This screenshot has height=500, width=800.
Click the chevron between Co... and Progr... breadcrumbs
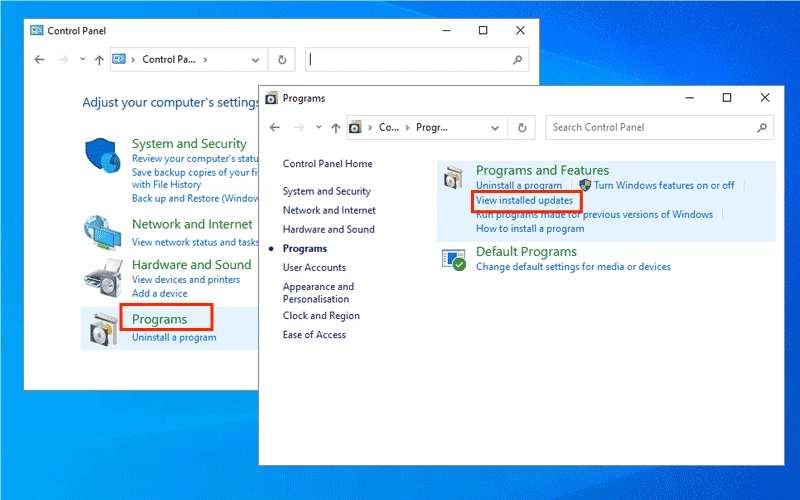click(407, 128)
